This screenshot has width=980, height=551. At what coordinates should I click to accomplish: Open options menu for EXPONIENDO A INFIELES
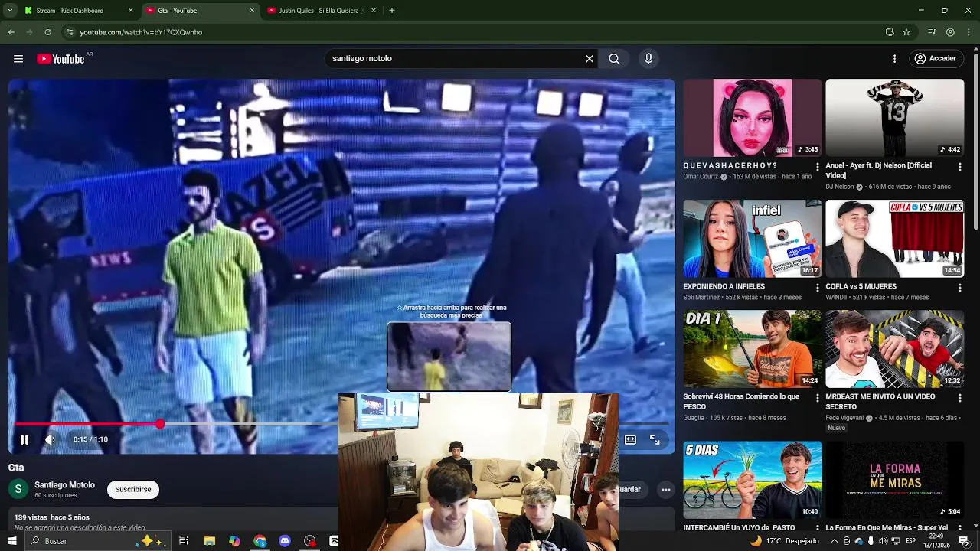click(x=818, y=288)
